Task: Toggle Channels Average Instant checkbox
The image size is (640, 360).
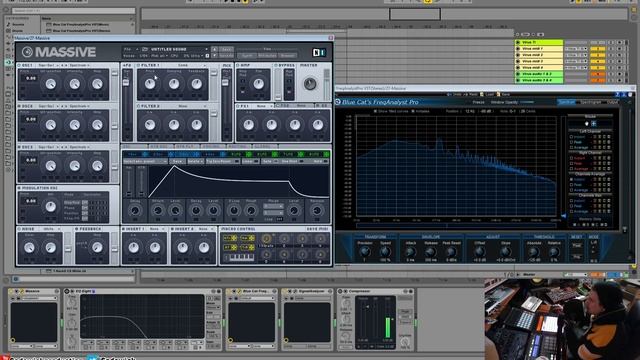Action: 571,179
